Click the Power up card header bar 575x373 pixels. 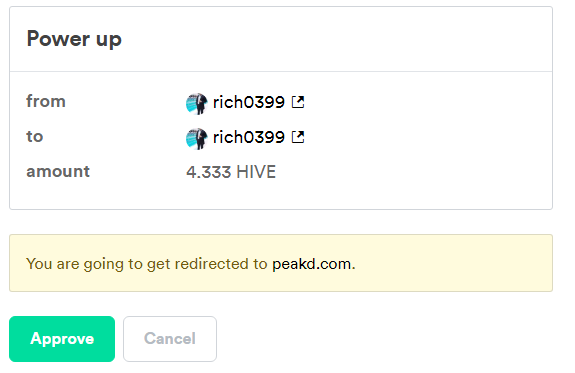pyautogui.click(x=281, y=39)
